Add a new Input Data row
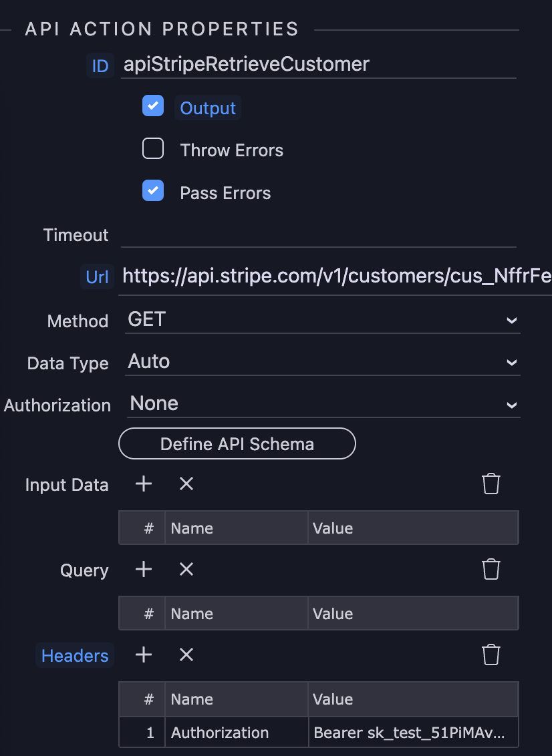 point(142,484)
